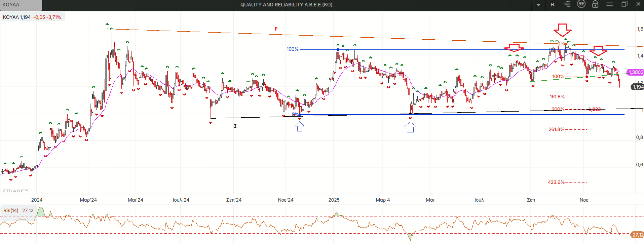Select the blue up arrow near April 2025 low
This screenshot has width=644, height=243.
pos(410,127)
